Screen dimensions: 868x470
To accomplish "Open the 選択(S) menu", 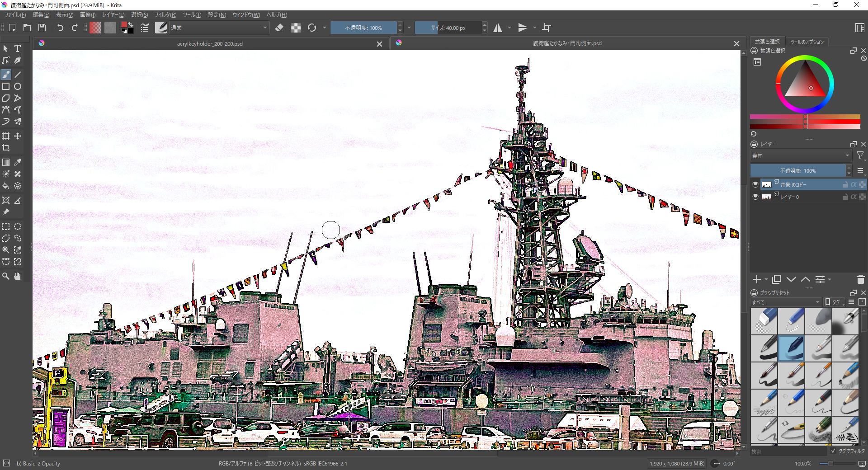I will pos(139,15).
